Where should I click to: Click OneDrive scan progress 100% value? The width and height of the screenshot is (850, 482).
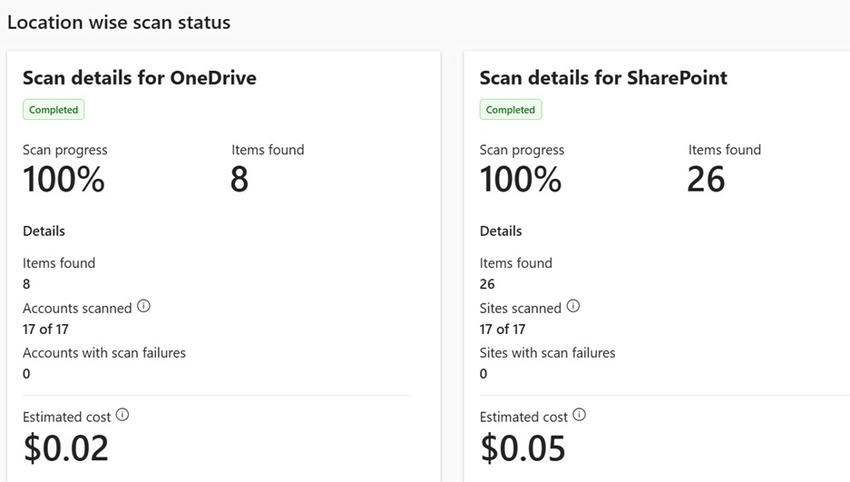point(64,180)
